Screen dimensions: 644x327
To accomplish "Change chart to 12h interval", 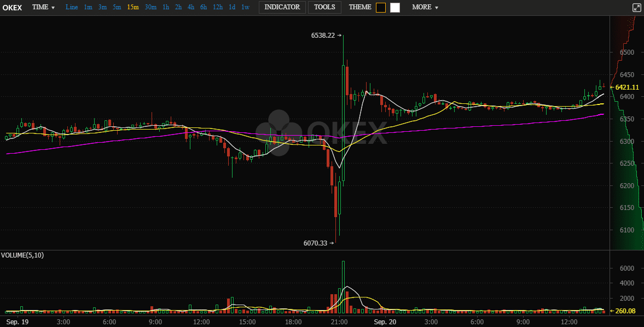I will [218, 7].
